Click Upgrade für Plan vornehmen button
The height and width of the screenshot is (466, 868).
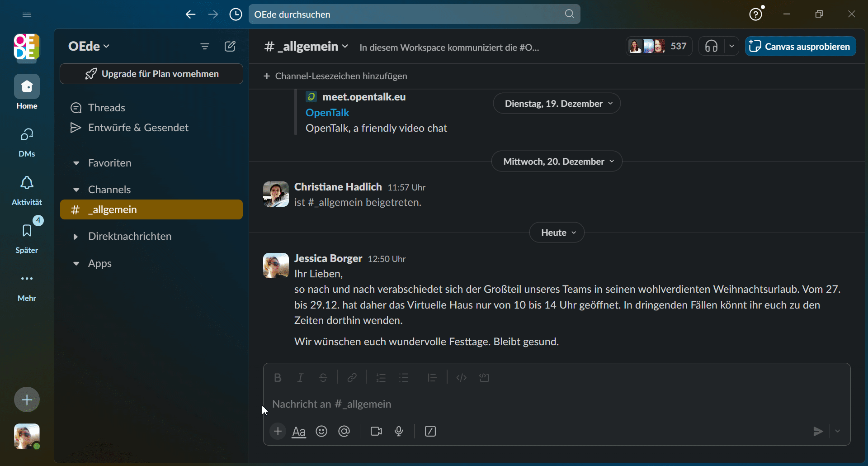point(151,74)
